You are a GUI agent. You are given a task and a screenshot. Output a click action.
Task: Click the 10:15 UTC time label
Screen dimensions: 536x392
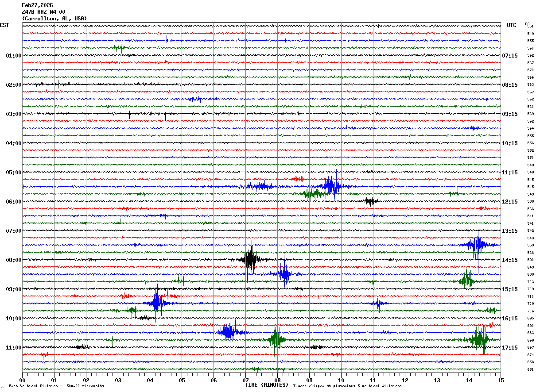(510, 143)
